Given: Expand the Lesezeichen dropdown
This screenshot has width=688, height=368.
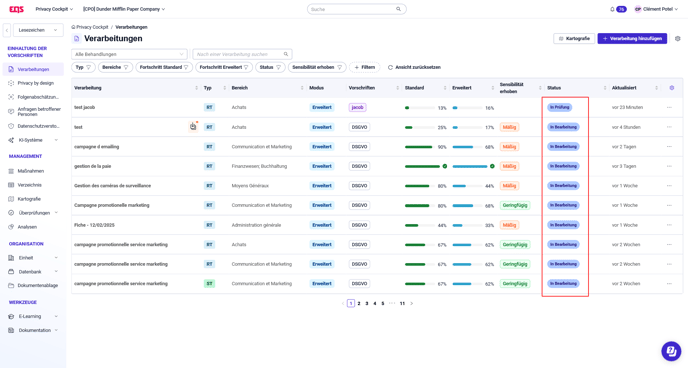Looking at the screenshot, I should [38, 30].
